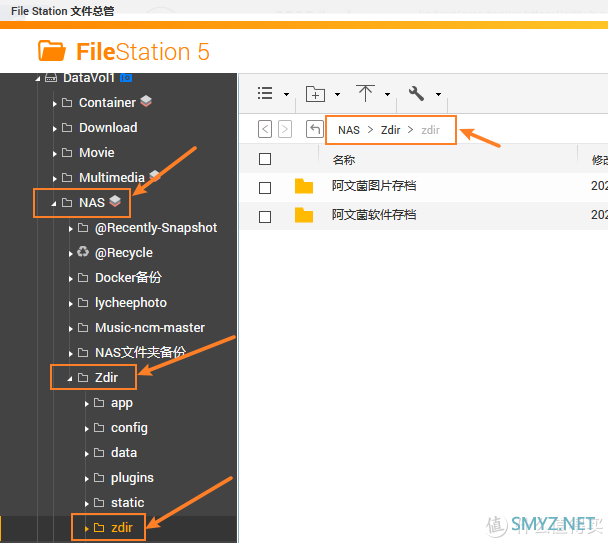Viewport: 608px width, 543px height.
Task: Select the NAS shared folder in tree
Action: click(x=92, y=202)
